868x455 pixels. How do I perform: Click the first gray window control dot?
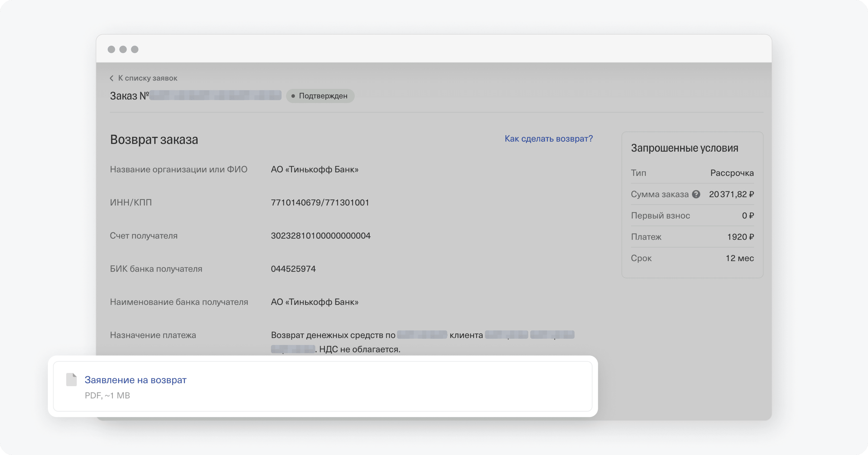[111, 49]
